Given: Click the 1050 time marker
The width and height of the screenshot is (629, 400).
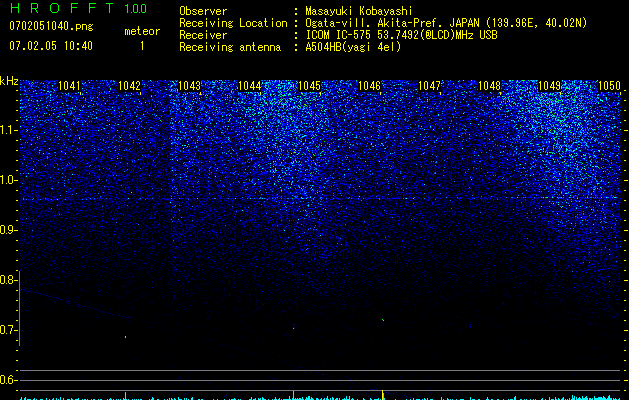Looking at the screenshot, I should pos(609,86).
